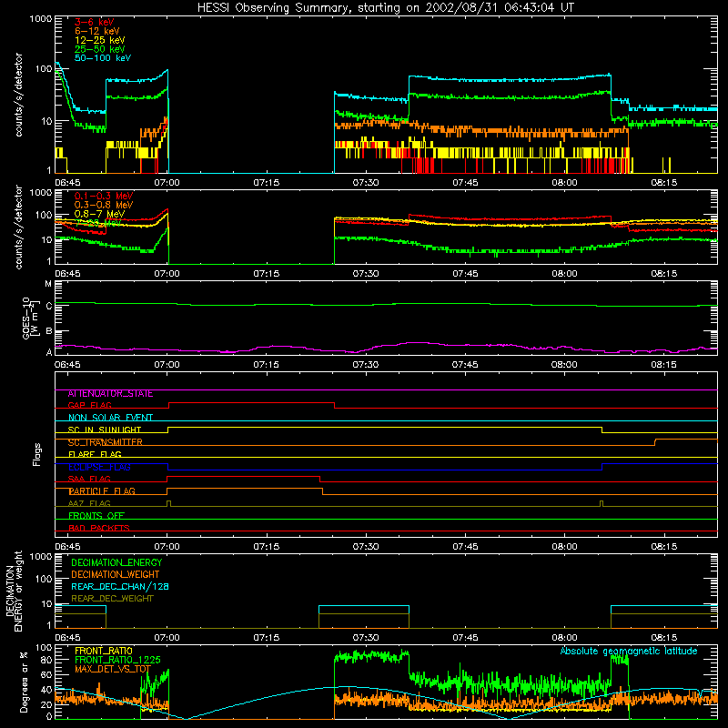Select the BAD_PACKETS flag label

(x=99, y=529)
